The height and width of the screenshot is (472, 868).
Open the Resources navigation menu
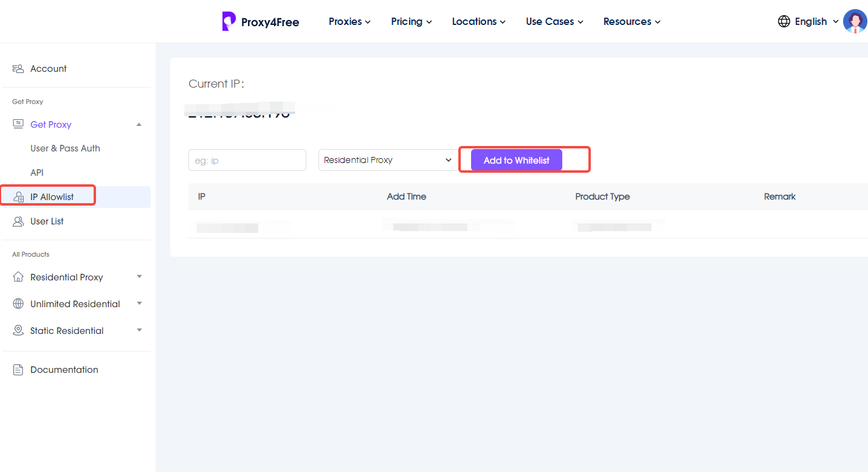632,21
